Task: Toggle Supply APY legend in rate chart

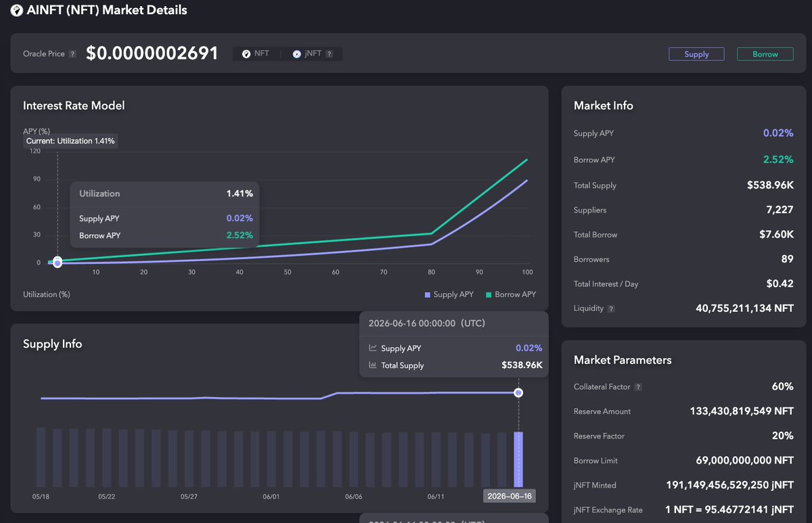Action: [x=449, y=294]
